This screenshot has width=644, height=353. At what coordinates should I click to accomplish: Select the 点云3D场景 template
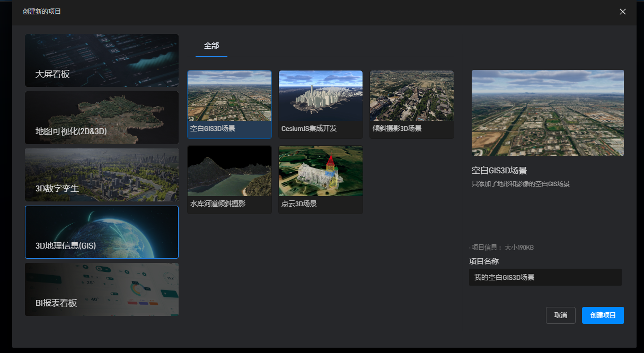point(321,180)
